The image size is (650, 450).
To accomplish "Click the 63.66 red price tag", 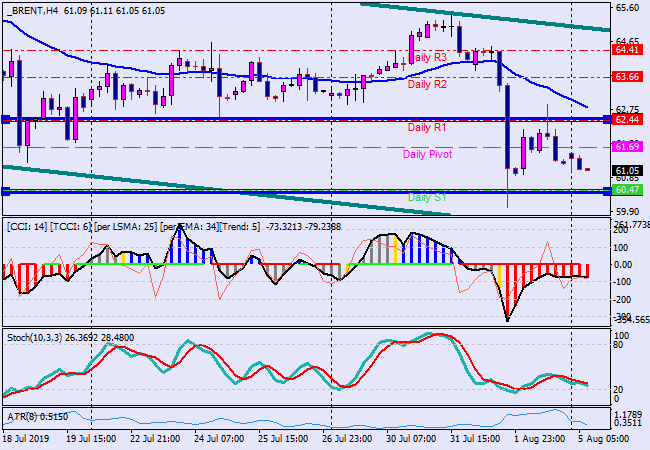I will [x=627, y=76].
